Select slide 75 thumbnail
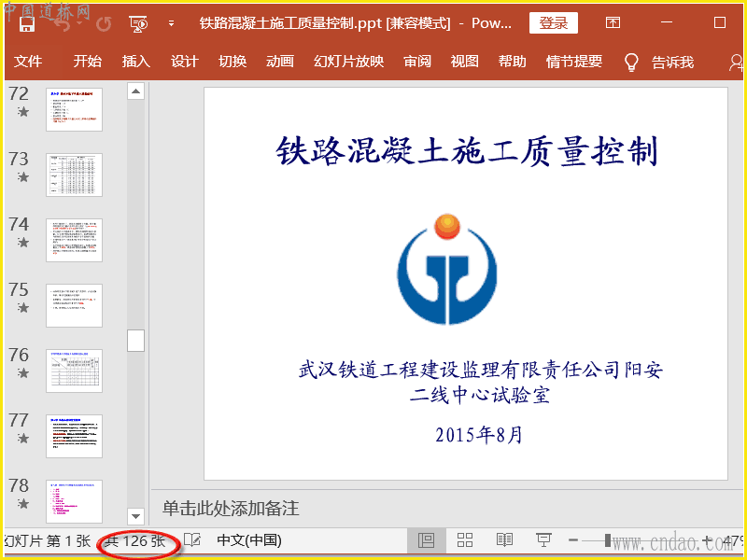The width and height of the screenshot is (747, 560). pyautogui.click(x=75, y=305)
